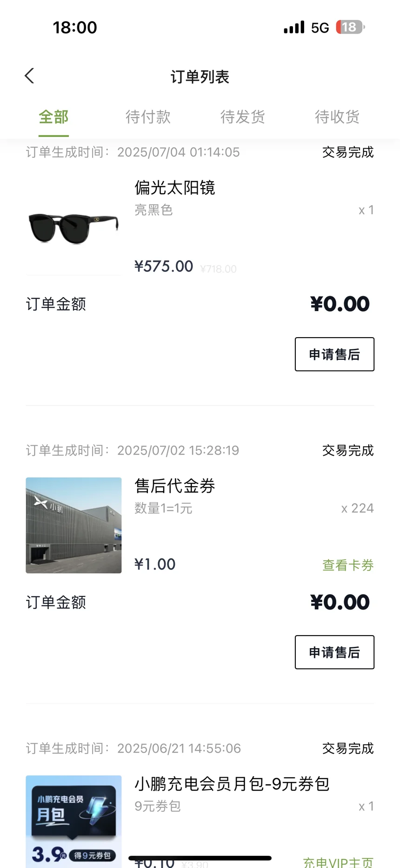Tap the 售后代金券 product title

[x=175, y=486]
